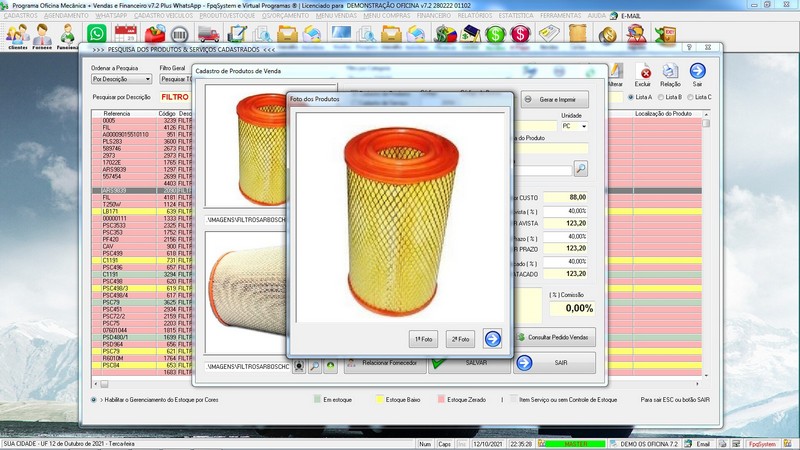Open the AGENDAMENTO menu
This screenshot has height=450, width=800.
(66, 16)
